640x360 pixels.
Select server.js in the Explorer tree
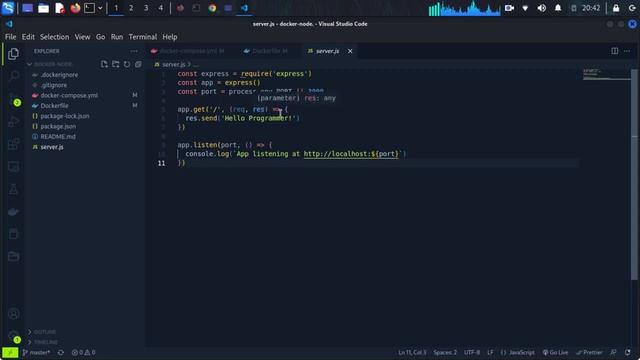pos(52,147)
